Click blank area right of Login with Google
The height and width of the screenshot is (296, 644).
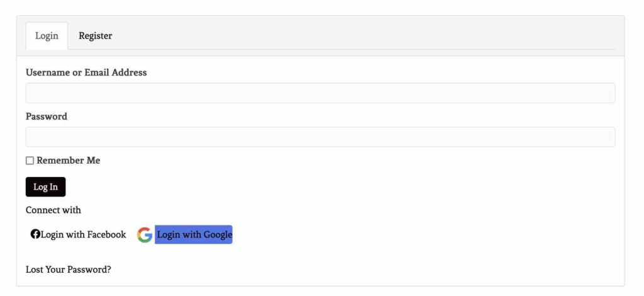[423, 234]
